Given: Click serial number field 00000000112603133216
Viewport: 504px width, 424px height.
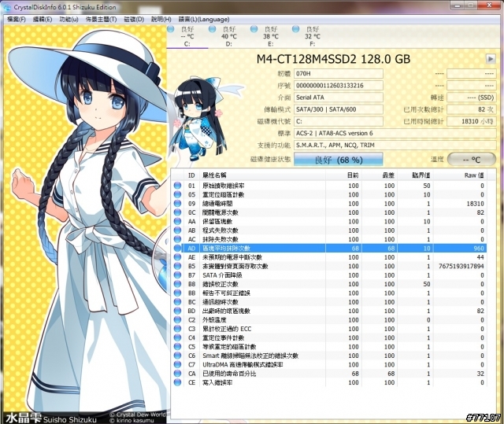Looking at the screenshot, I should click(x=339, y=86).
